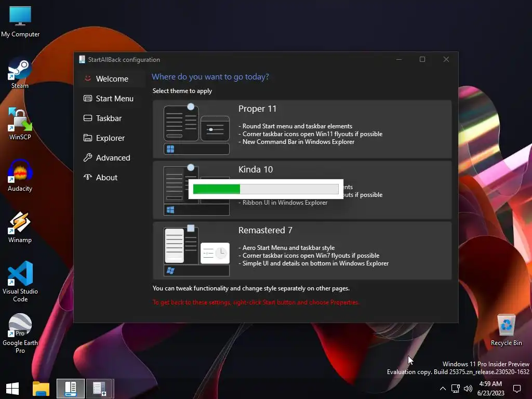Viewport: 532px width, 399px height.
Task: Click the Kinda 10 preview thumbnail
Action: (x=196, y=190)
